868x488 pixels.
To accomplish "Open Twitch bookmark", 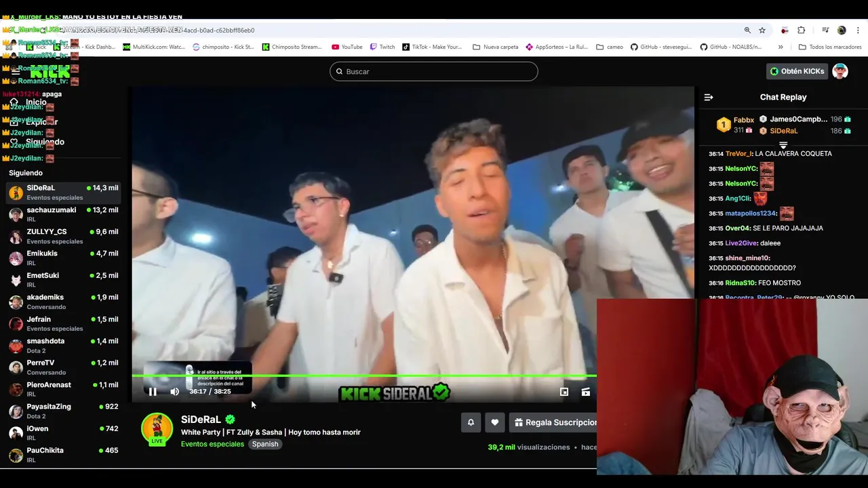I will coord(382,47).
